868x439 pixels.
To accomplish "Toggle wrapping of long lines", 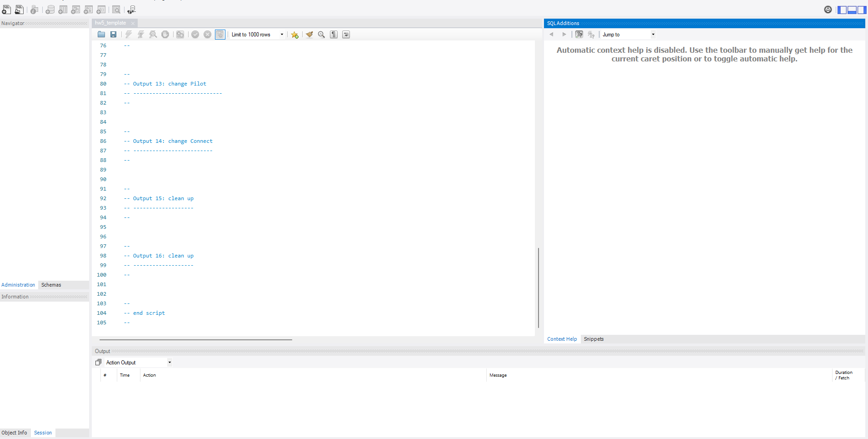I will point(346,34).
